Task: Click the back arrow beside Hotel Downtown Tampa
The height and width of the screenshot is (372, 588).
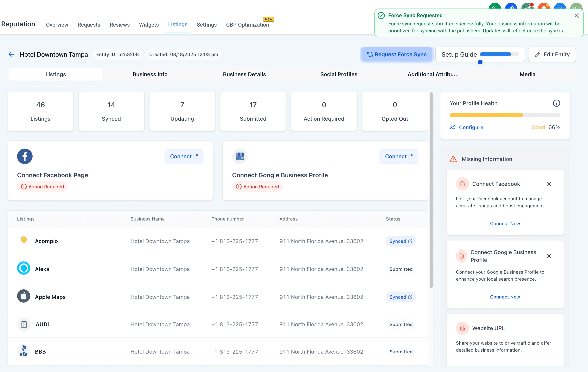Action: tap(11, 54)
